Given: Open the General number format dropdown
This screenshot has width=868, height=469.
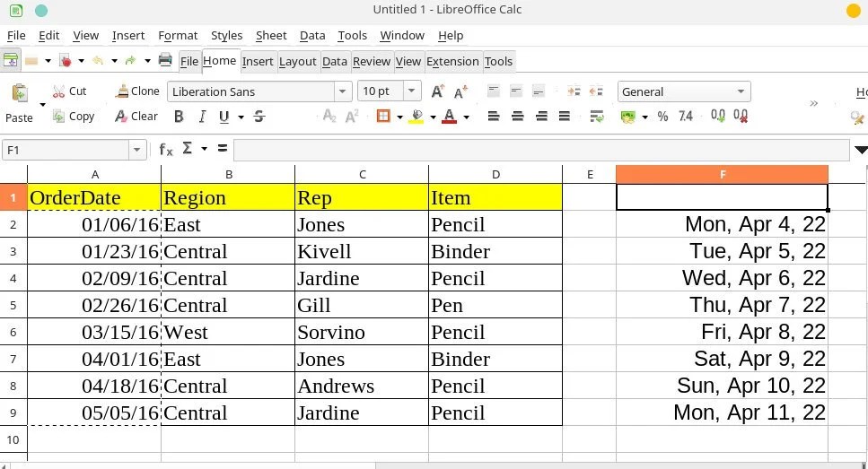Looking at the screenshot, I should pos(741,91).
